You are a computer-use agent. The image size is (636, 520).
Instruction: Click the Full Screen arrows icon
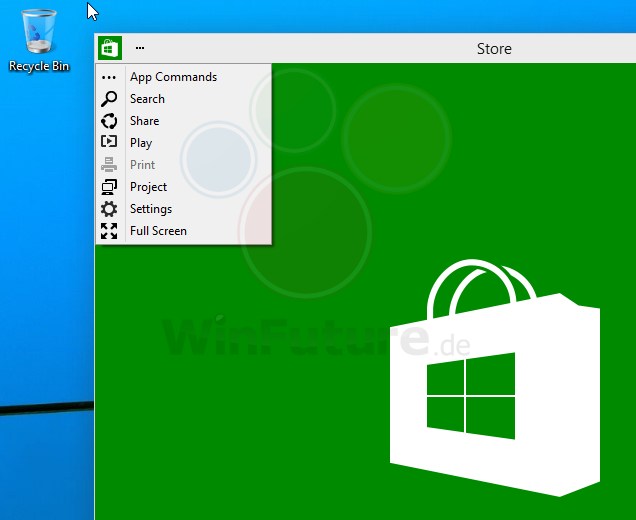[109, 231]
